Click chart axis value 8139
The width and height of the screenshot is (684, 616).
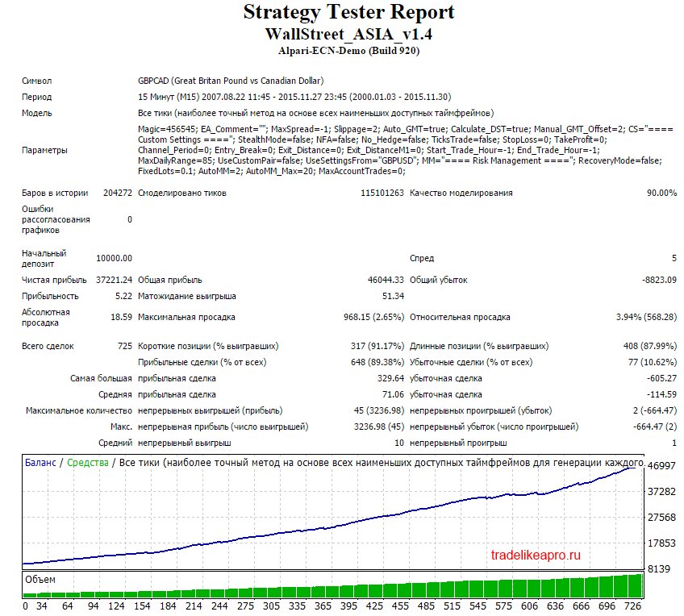point(659,568)
